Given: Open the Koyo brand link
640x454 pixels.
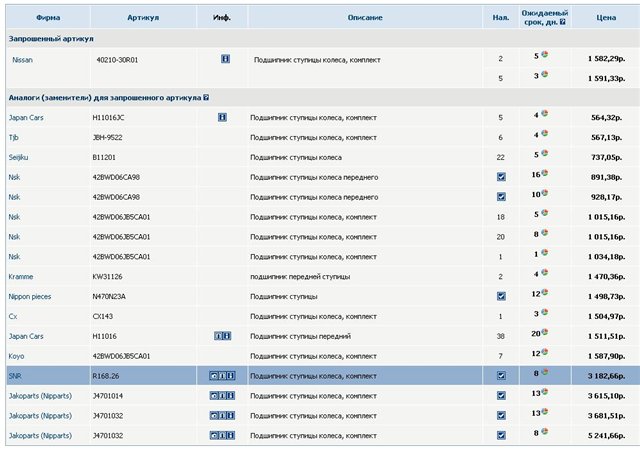Looking at the screenshot, I should pos(16,356).
